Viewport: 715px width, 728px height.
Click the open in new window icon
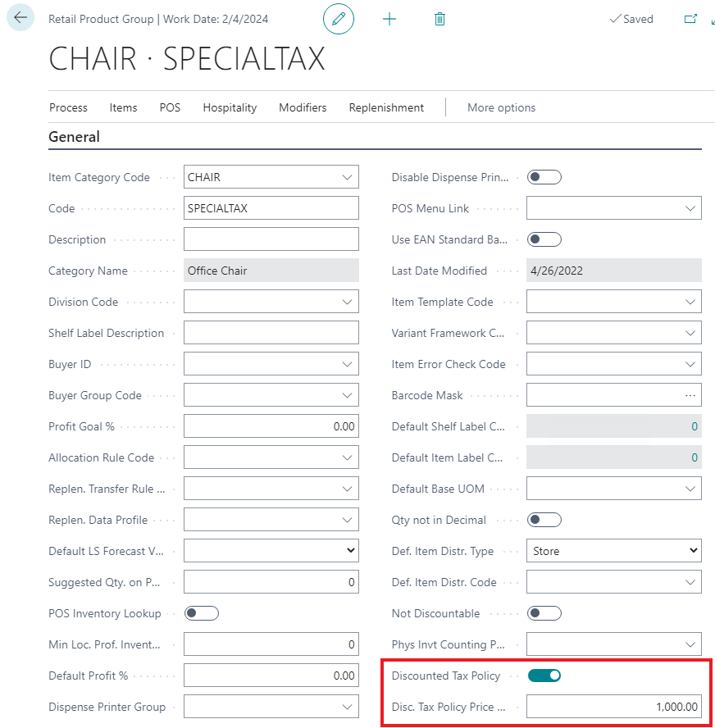[690, 19]
